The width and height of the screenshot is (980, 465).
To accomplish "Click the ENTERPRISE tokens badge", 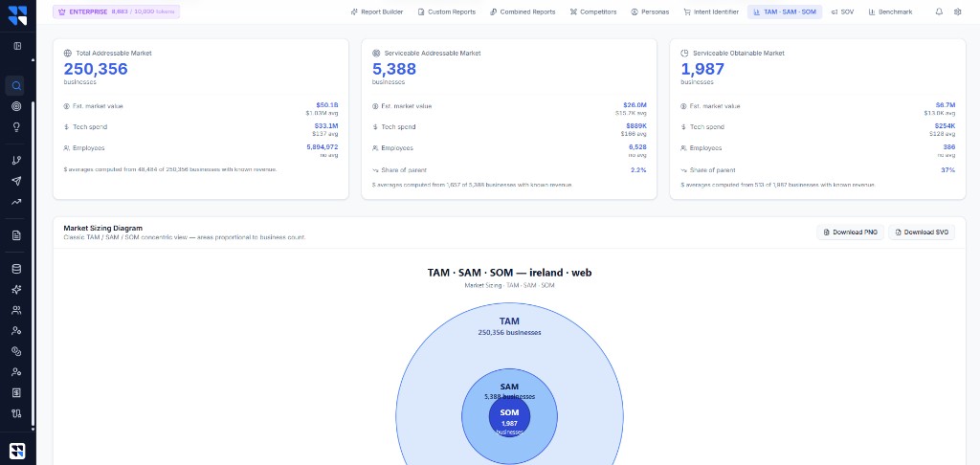I will (116, 11).
